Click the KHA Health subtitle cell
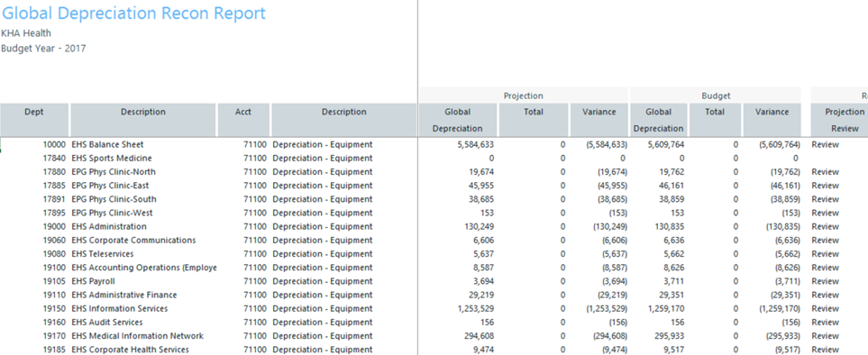 click(26, 33)
